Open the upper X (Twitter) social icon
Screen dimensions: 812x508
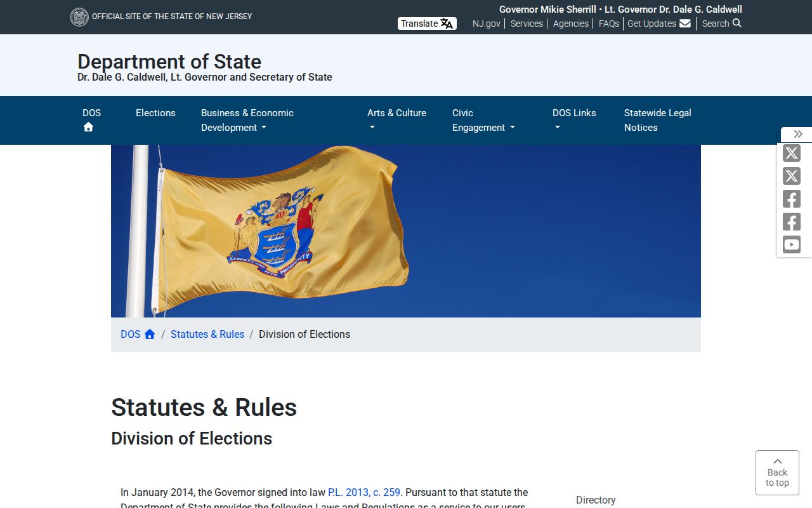(792, 153)
